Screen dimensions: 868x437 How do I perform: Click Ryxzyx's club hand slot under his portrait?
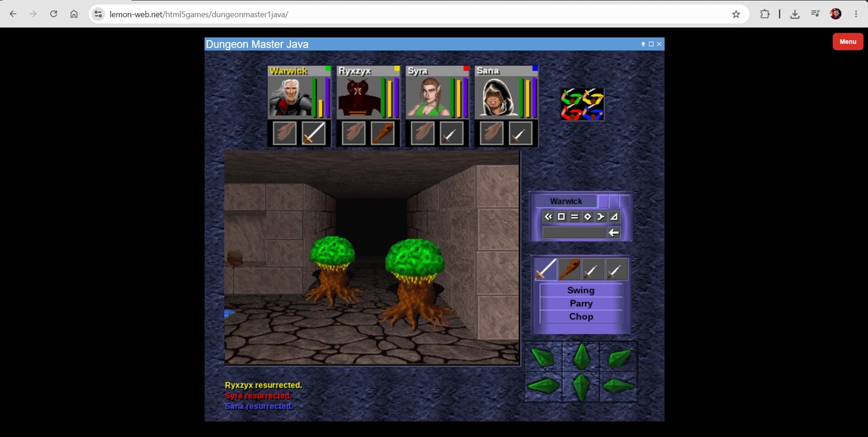[383, 133]
